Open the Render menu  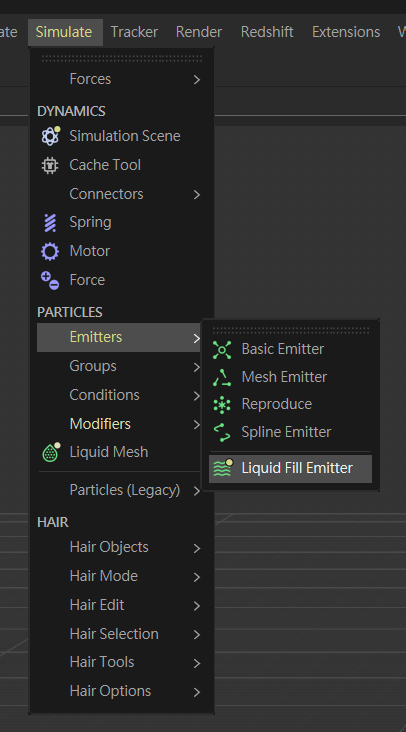[x=199, y=32]
